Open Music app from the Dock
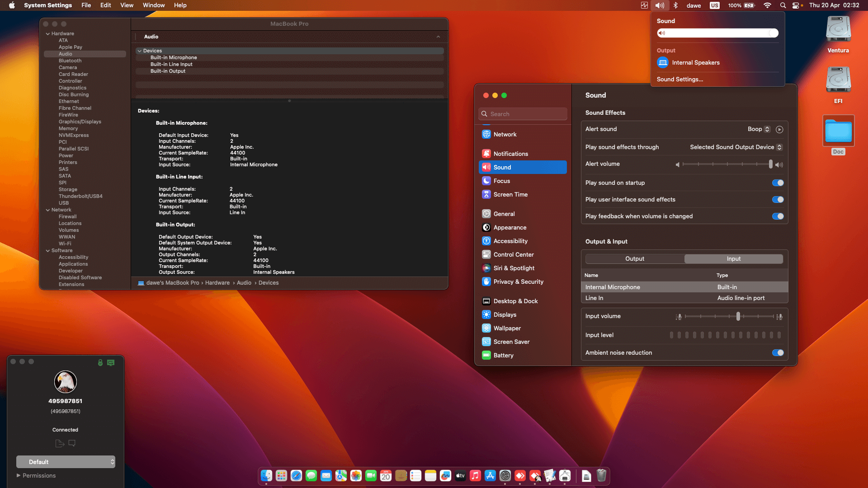 475,475
